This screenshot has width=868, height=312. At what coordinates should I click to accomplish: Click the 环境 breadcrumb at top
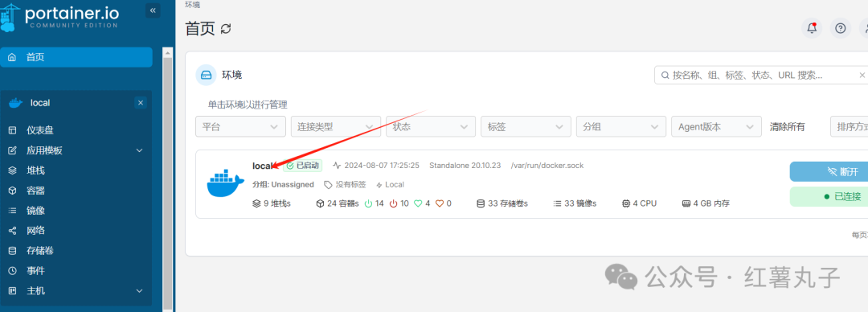193,5
